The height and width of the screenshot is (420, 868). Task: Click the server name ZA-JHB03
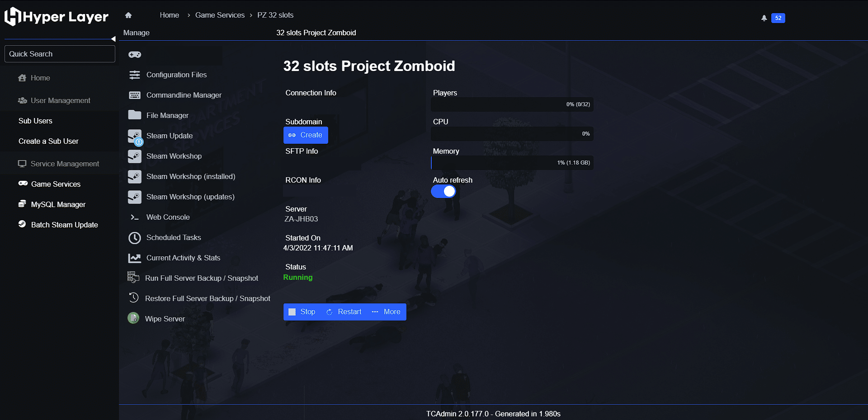(301, 219)
